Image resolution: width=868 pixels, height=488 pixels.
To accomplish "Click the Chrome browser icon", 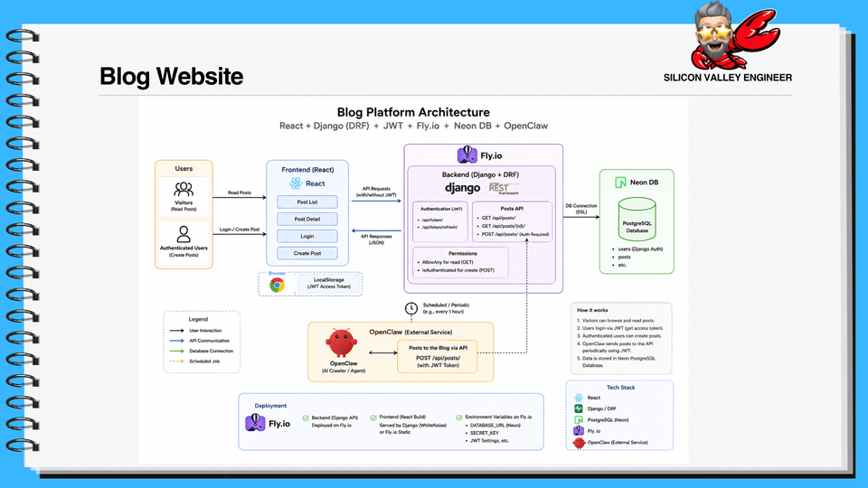I will [278, 285].
